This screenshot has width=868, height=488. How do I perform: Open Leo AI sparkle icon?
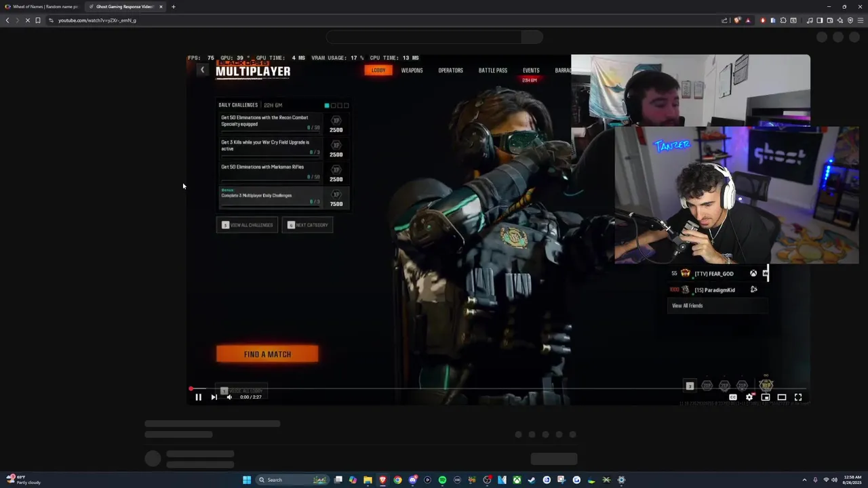click(840, 20)
